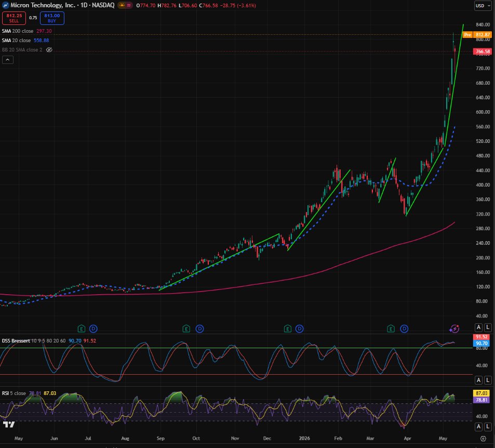This screenshot has height=448, width=495.
Task: Click the 40.00 label on main price axis
Action: [x=481, y=316]
